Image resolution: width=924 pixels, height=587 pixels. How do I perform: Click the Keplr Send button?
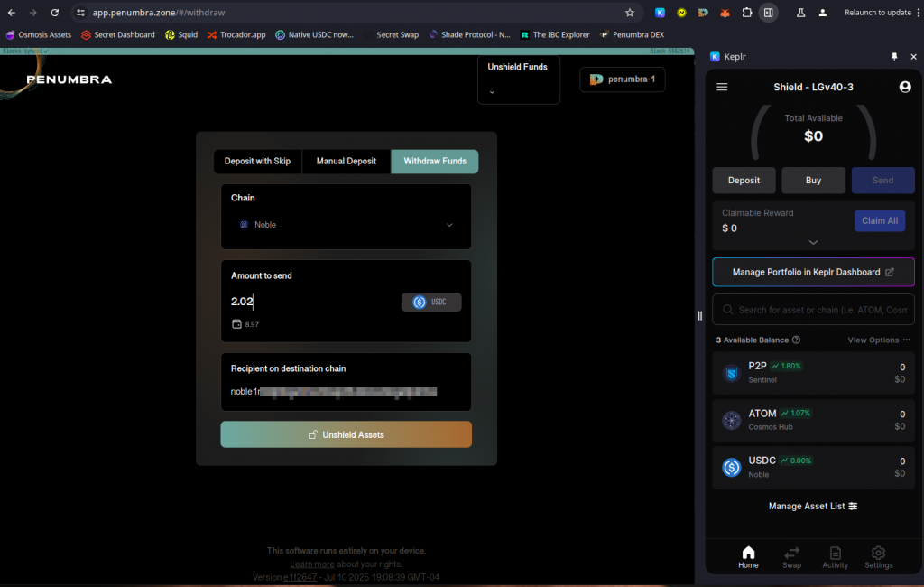[x=882, y=181]
